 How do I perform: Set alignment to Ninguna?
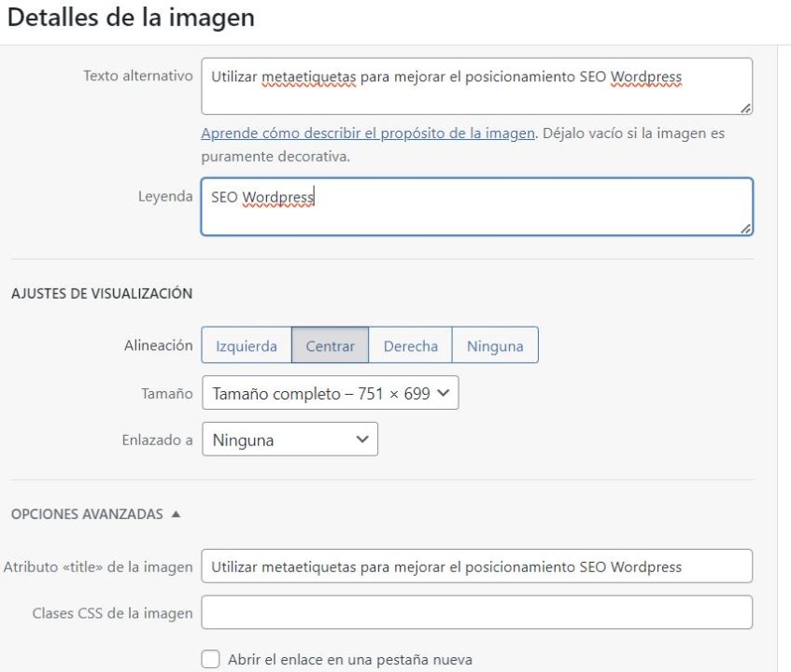click(x=496, y=344)
